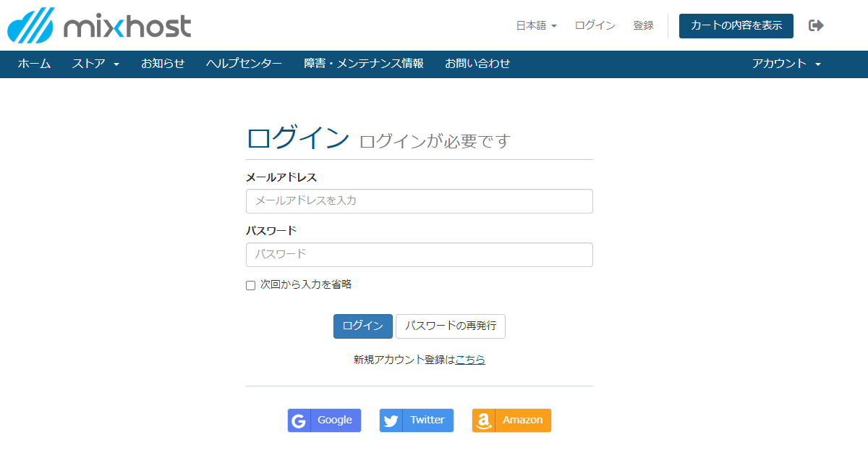Expand the ストア dropdown menu
The image size is (868, 461).
tap(95, 64)
